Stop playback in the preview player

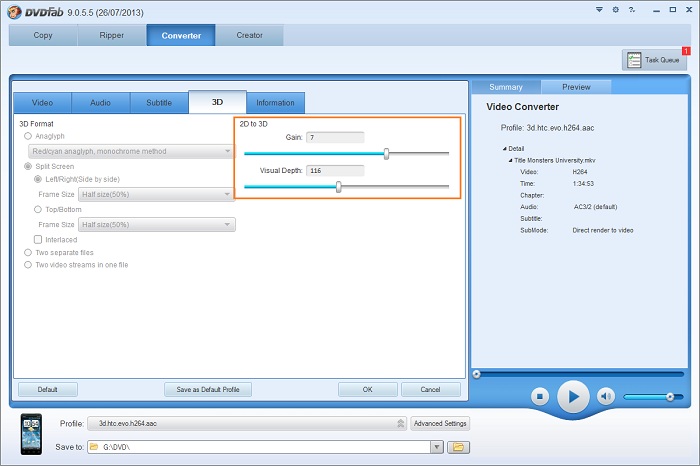coord(540,396)
